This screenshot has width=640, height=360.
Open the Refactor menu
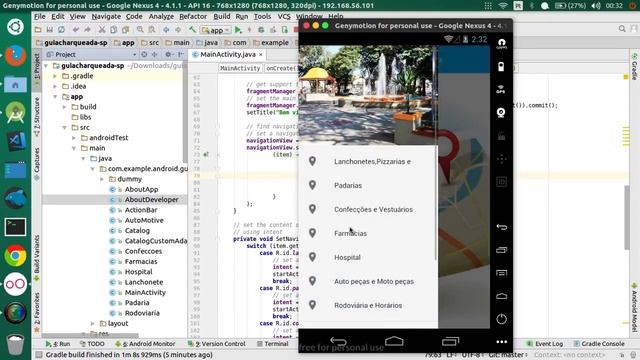(193, 16)
